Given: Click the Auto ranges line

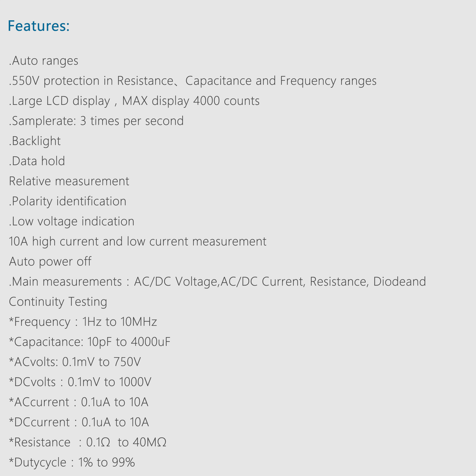Looking at the screenshot, I should [44, 61].
